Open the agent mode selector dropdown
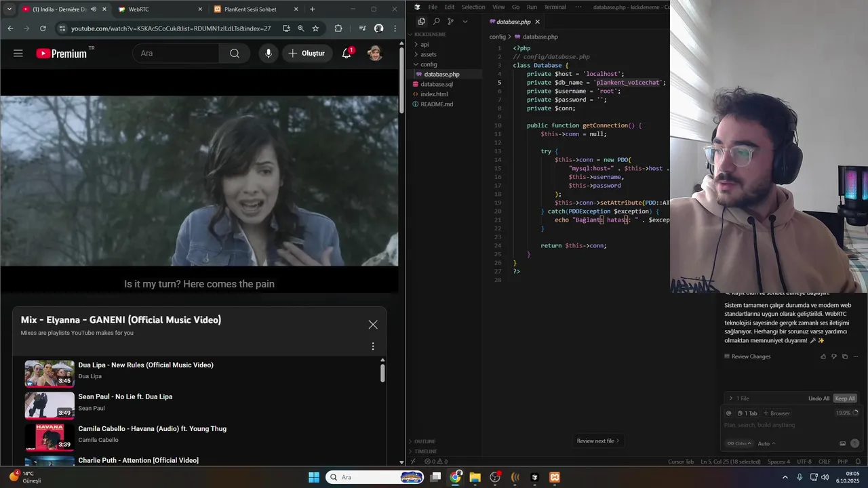The height and width of the screenshot is (488, 868). click(x=738, y=443)
